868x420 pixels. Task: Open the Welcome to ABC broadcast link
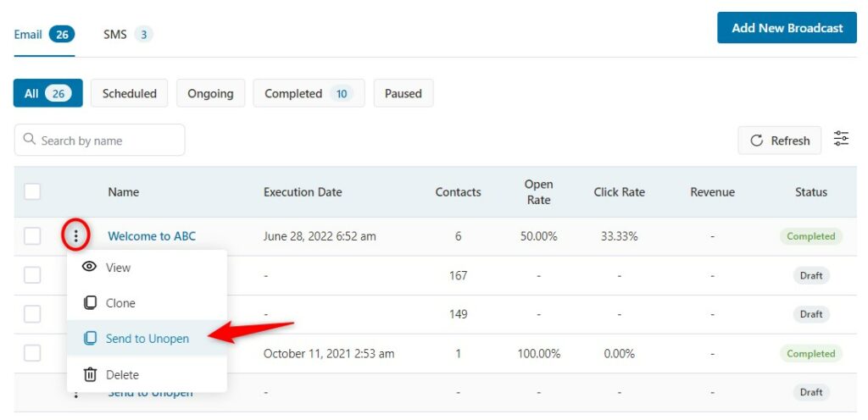point(152,236)
